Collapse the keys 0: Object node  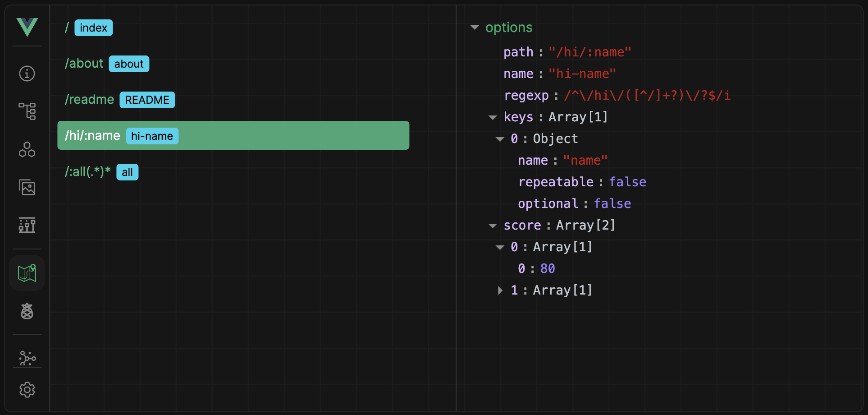coord(500,139)
